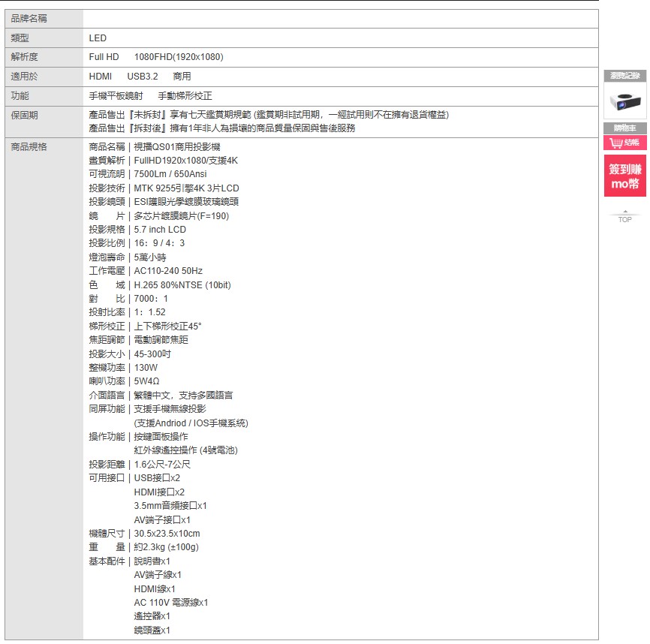The width and height of the screenshot is (650, 644).
Task: Select the HDMI tag in 適用於 row
Action: (x=100, y=77)
